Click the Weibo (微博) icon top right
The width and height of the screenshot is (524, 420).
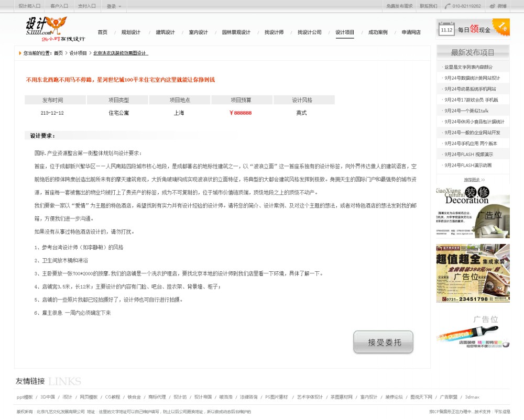tap(492, 5)
